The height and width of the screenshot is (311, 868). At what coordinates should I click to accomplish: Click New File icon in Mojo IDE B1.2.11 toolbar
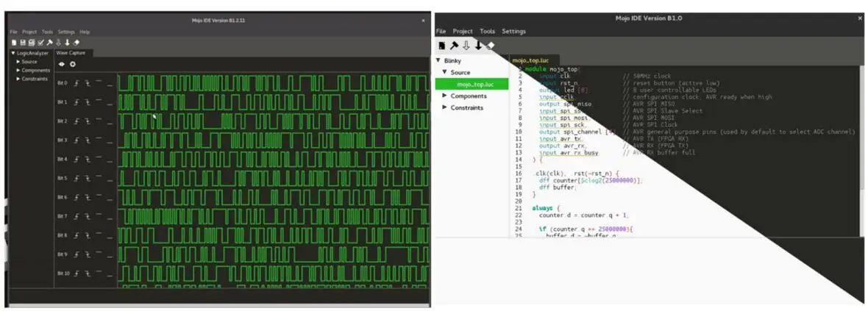click(15, 43)
